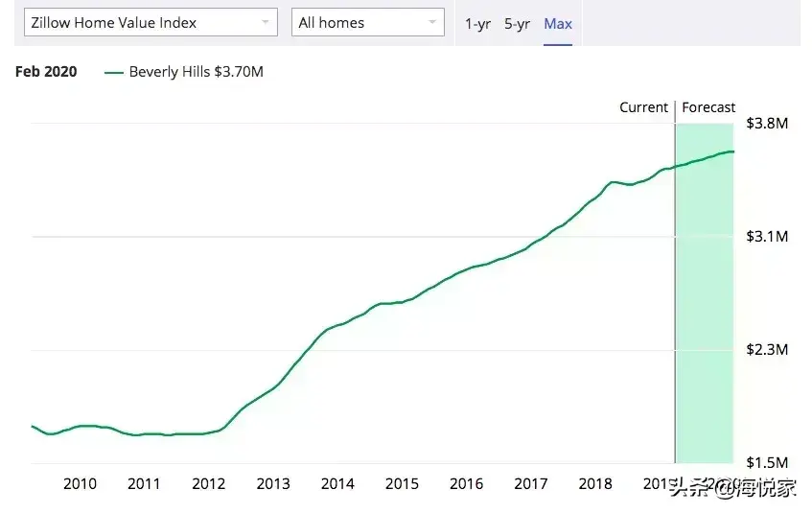Image resolution: width=812 pixels, height=513 pixels.
Task: Select the Max time range tab
Action: [558, 24]
